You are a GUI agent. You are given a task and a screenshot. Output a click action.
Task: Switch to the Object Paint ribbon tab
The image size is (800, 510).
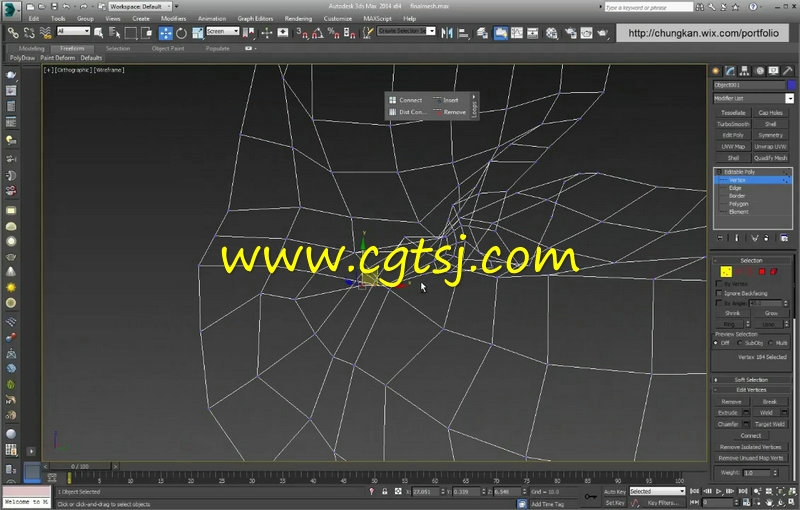point(167,48)
